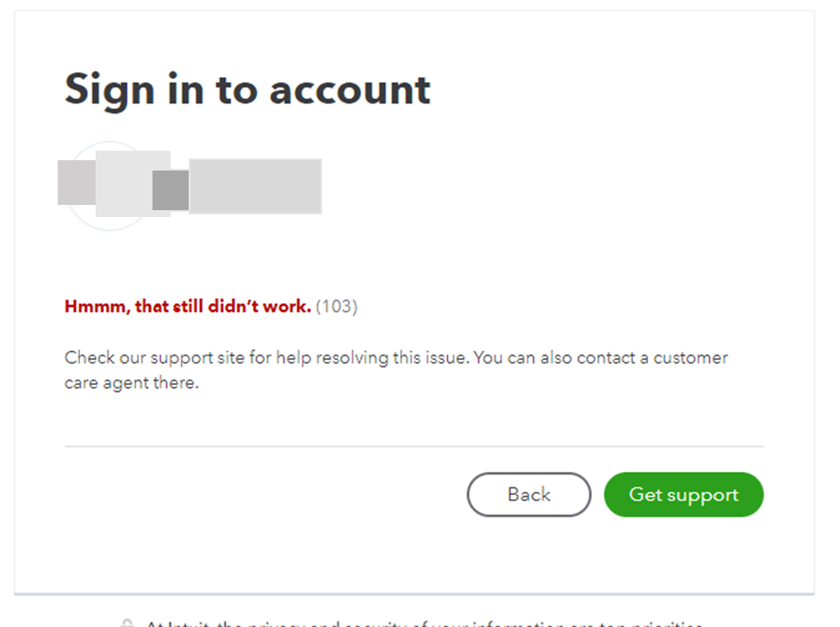Click the lock icon near the privacy notice
840x627 pixels.
point(128,622)
